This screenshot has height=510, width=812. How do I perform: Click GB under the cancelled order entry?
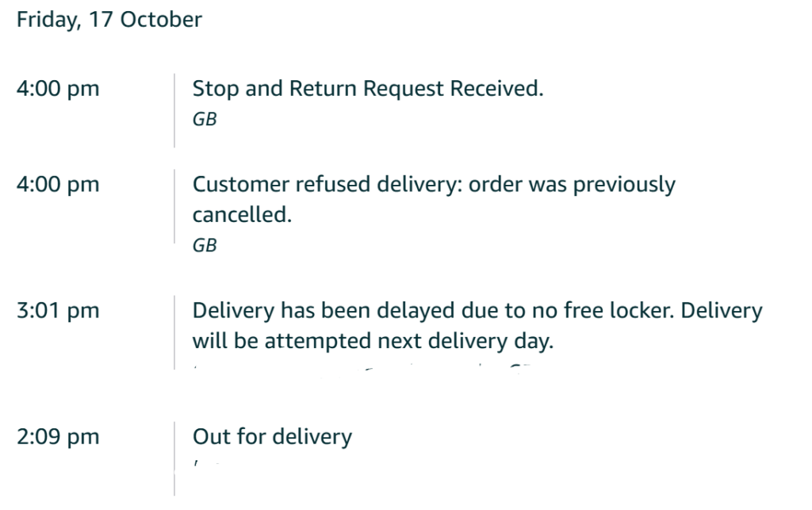tap(205, 246)
